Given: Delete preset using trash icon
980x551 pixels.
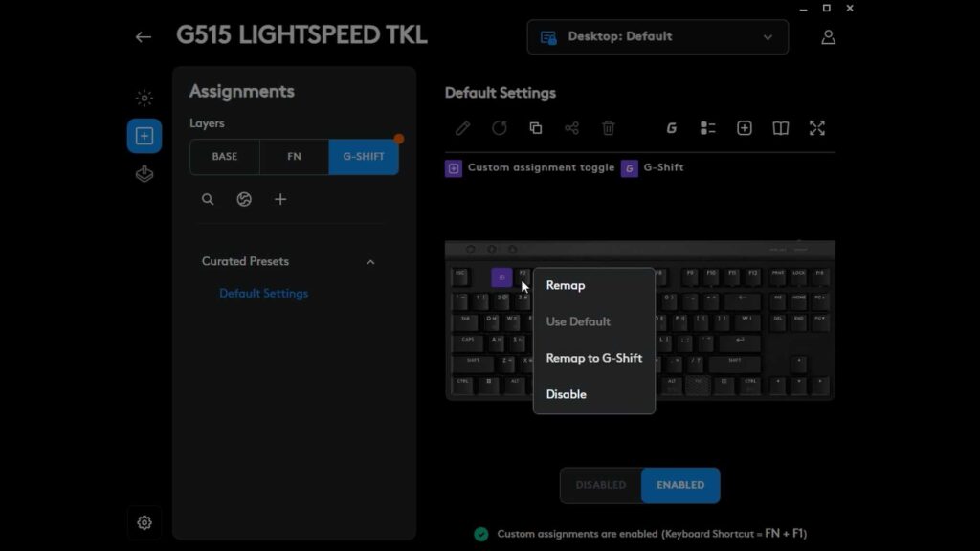Looking at the screenshot, I should click(608, 128).
